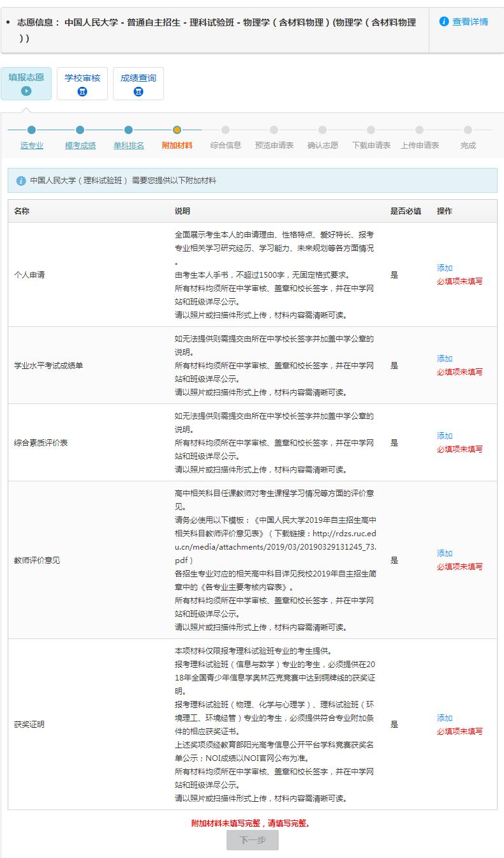504x858 pixels.
Task: Click the info icon beside 查看详情
Action: point(444,22)
